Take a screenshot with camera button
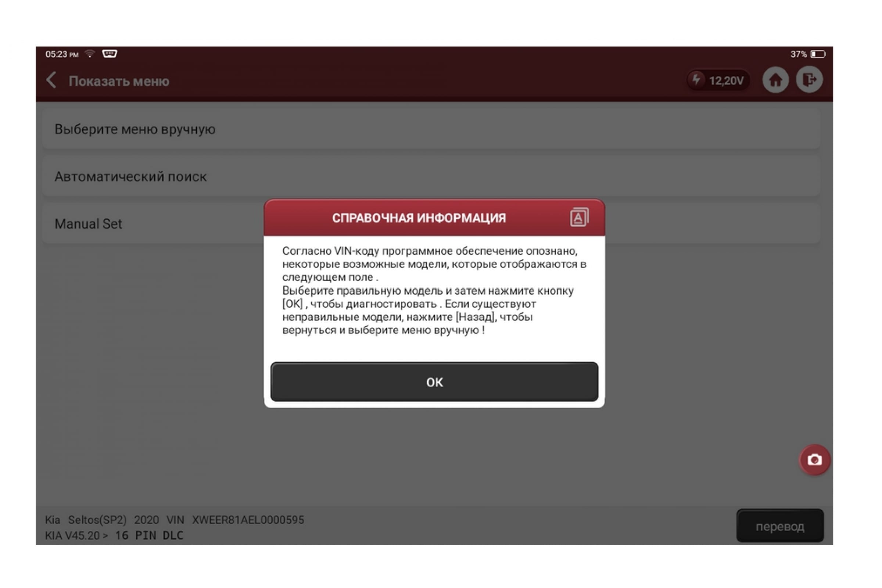 point(814,459)
